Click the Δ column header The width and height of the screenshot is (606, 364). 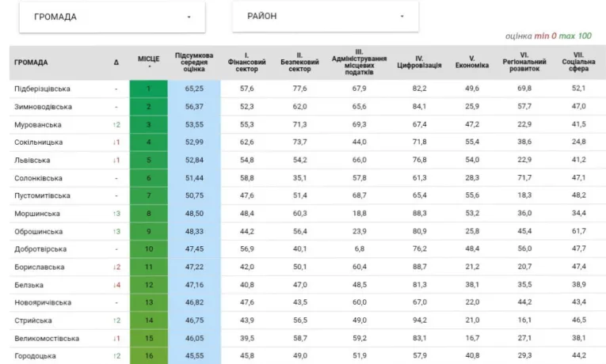click(116, 63)
